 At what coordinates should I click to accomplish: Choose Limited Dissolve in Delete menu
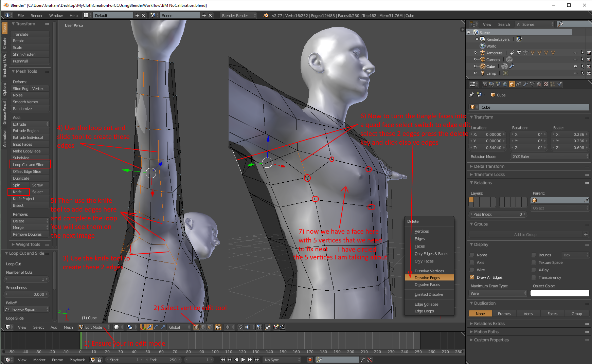pyautogui.click(x=429, y=294)
